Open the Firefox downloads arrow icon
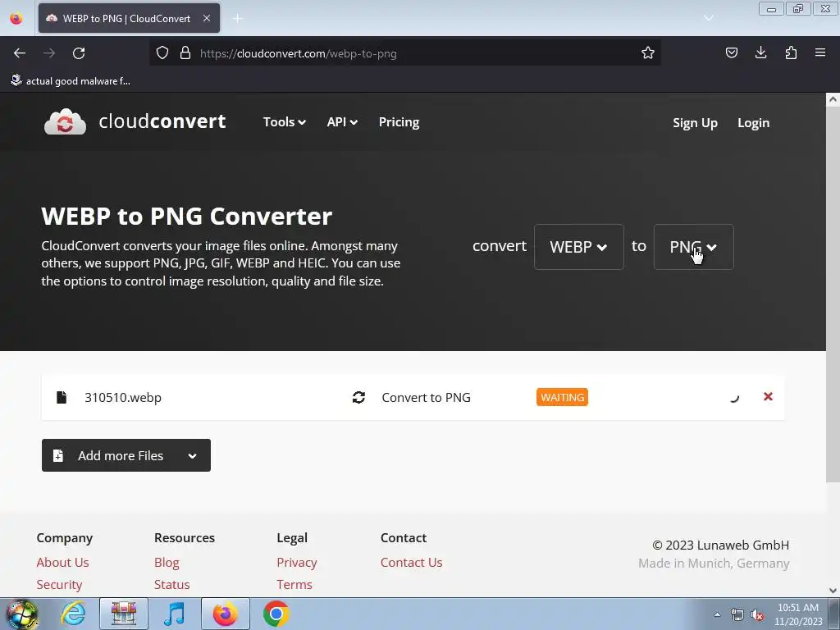The width and height of the screenshot is (840, 630). pos(760,53)
